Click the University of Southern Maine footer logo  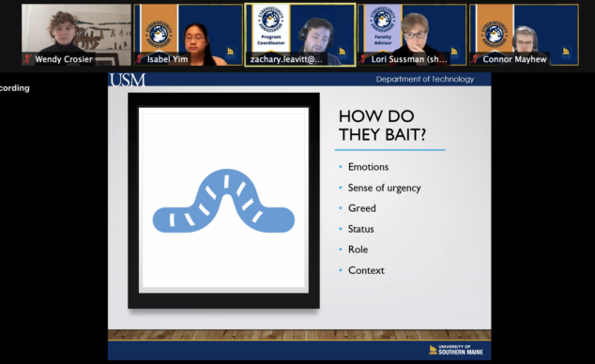[456, 350]
